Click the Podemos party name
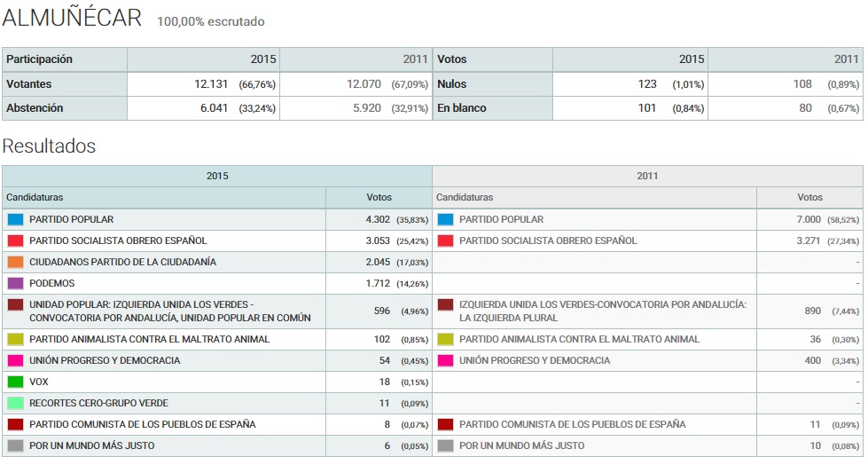The height and width of the screenshot is (457, 868). (x=51, y=283)
